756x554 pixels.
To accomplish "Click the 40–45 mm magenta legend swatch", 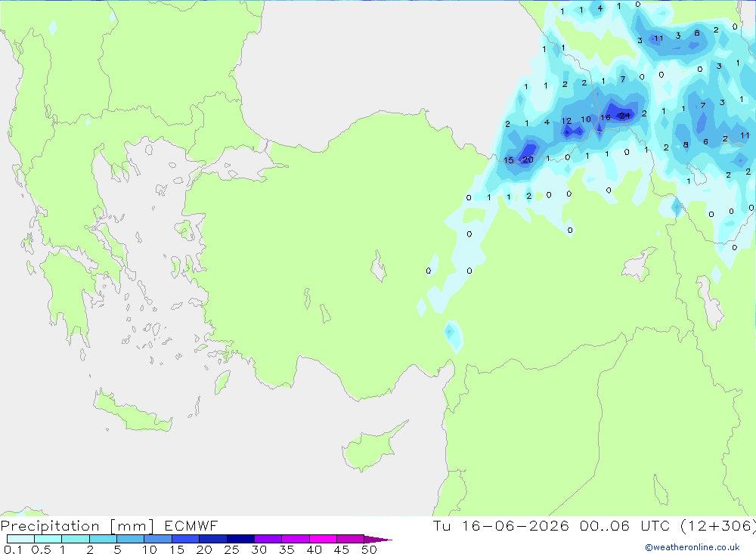I will click(323, 539).
